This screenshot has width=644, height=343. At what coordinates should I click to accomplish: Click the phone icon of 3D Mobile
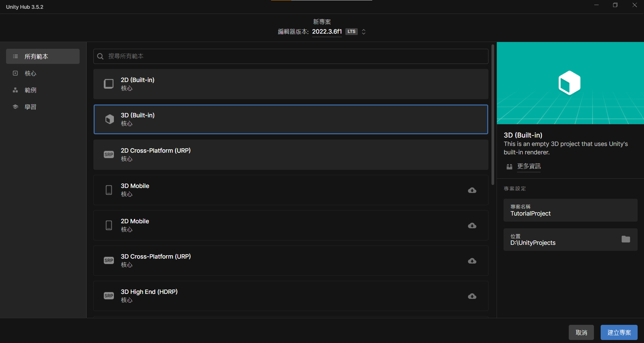(109, 190)
